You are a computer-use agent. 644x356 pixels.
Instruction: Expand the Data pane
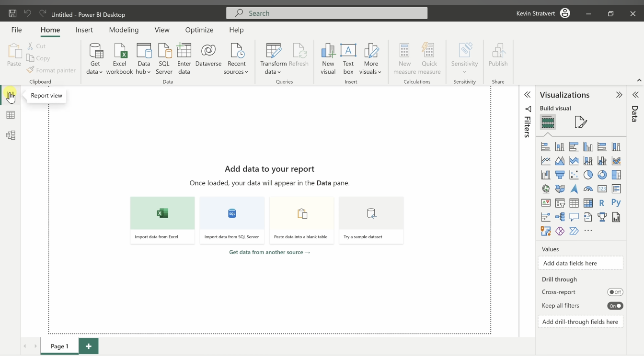pos(635,95)
